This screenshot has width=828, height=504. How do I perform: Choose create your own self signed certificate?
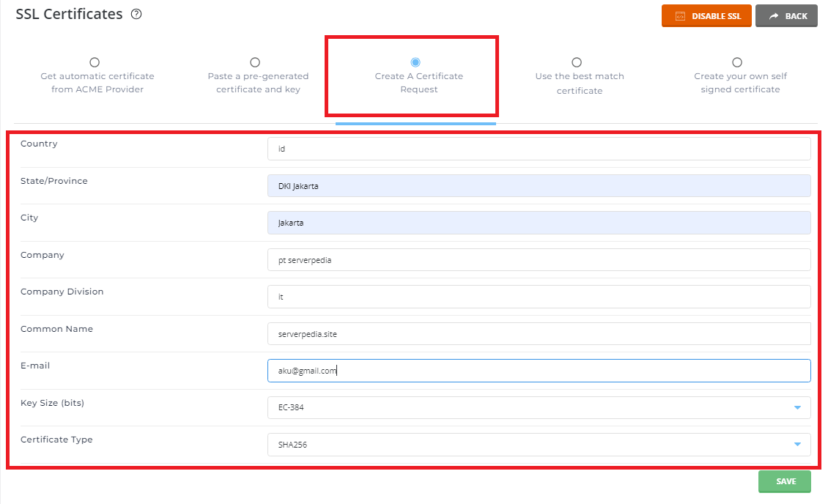(737, 63)
